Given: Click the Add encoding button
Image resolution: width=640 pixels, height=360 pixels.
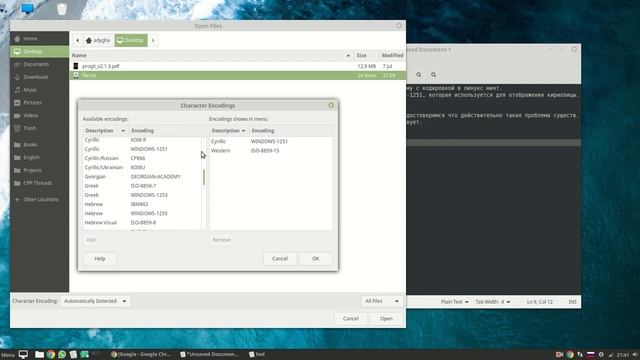Looking at the screenshot, I should click(x=91, y=240).
